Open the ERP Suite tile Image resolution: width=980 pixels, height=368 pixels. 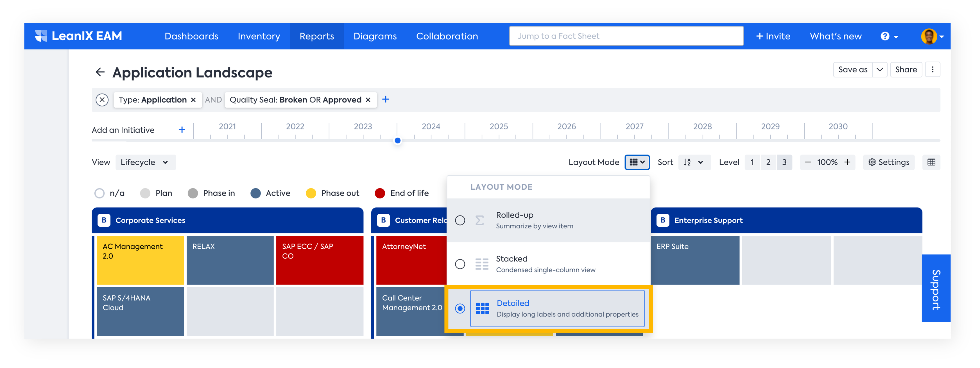pos(695,260)
